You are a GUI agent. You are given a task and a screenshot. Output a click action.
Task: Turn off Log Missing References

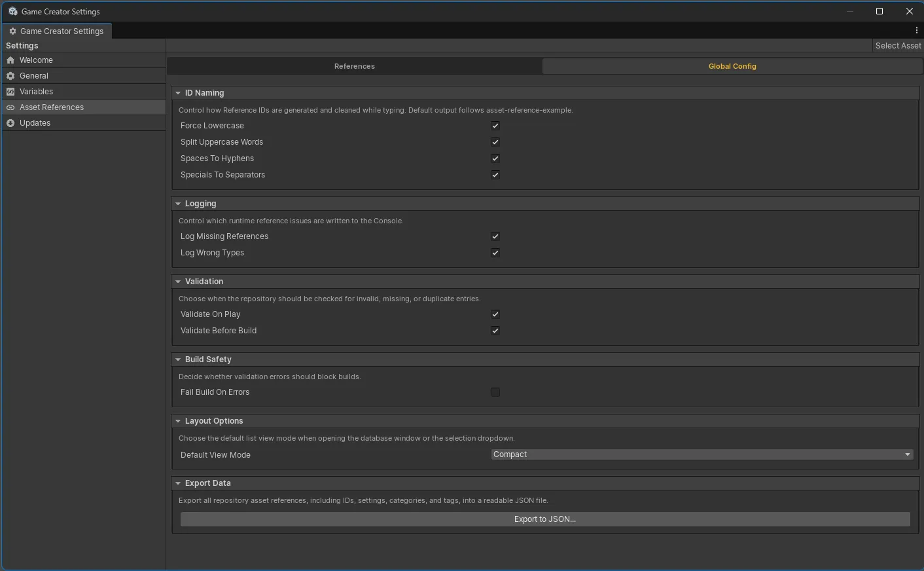click(x=495, y=236)
